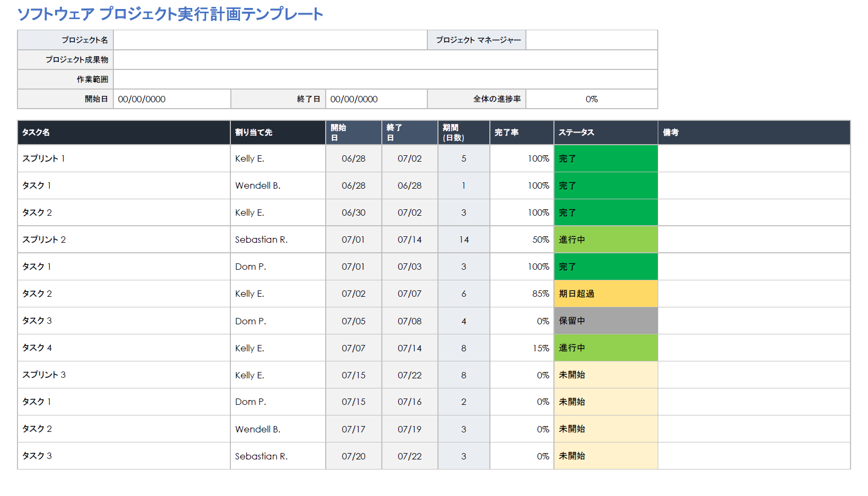Click the end date 07/08 cell
Image resolution: width=868 pixels, height=496 pixels.
[x=410, y=321]
